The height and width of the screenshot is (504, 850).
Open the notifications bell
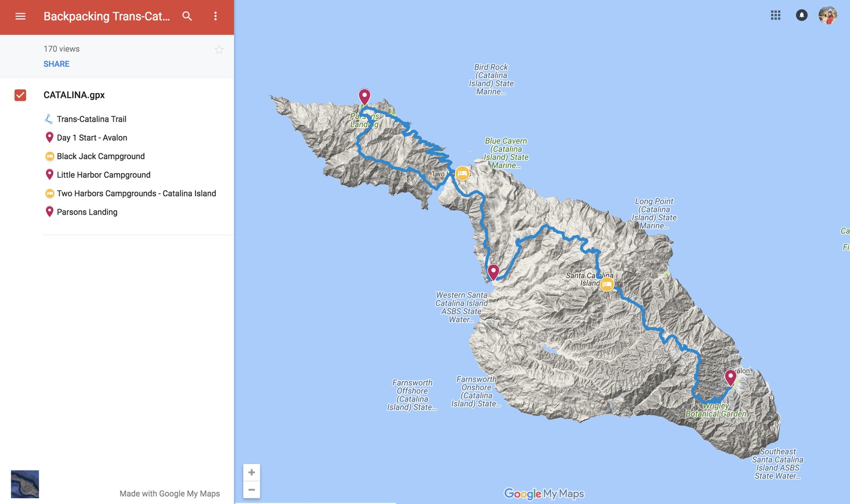point(802,15)
